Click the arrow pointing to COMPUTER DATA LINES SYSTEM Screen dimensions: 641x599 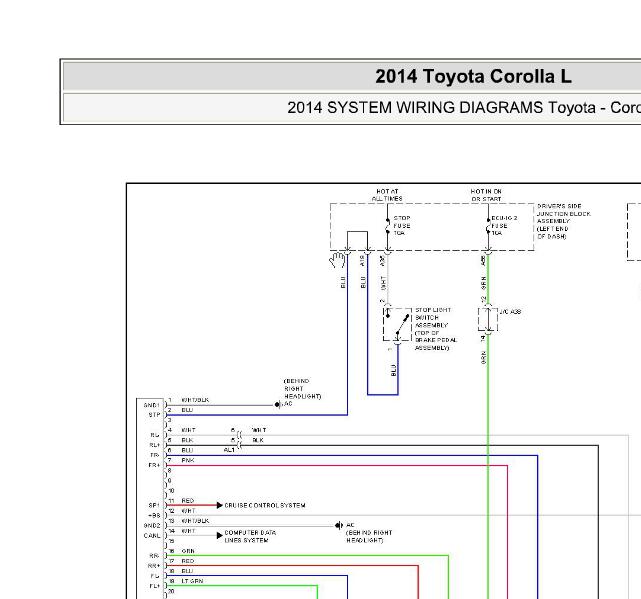click(220, 535)
